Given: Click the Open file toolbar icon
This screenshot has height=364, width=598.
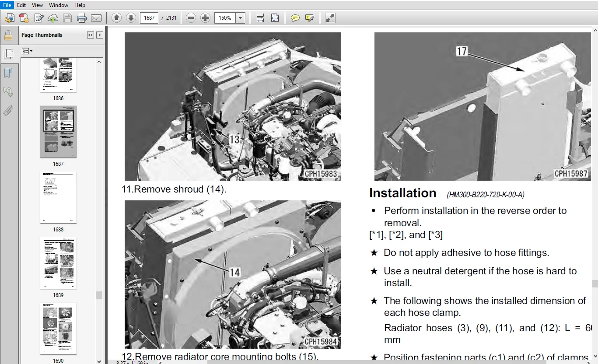Looking at the screenshot, I should [10, 18].
